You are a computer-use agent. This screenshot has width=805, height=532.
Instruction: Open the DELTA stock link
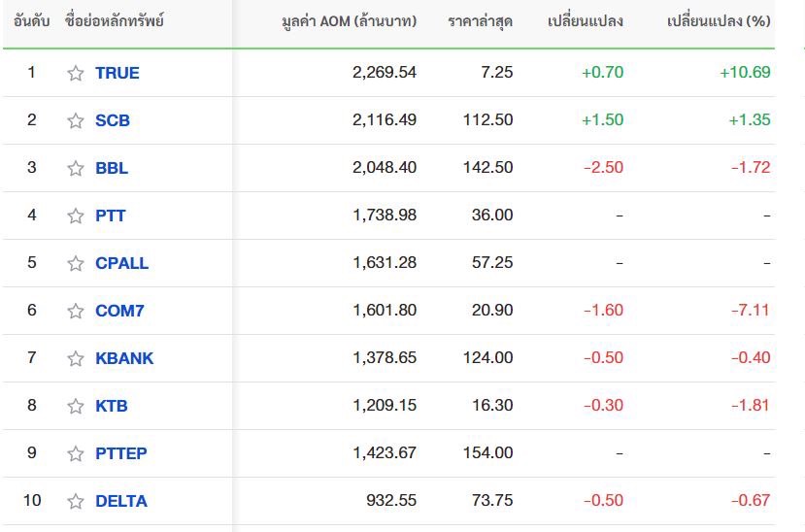(121, 501)
